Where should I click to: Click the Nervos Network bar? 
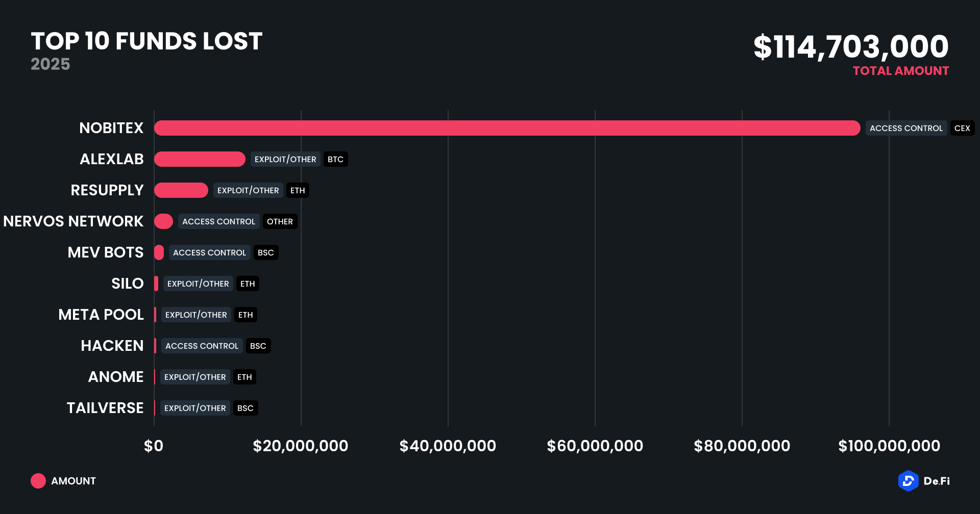[x=163, y=221]
